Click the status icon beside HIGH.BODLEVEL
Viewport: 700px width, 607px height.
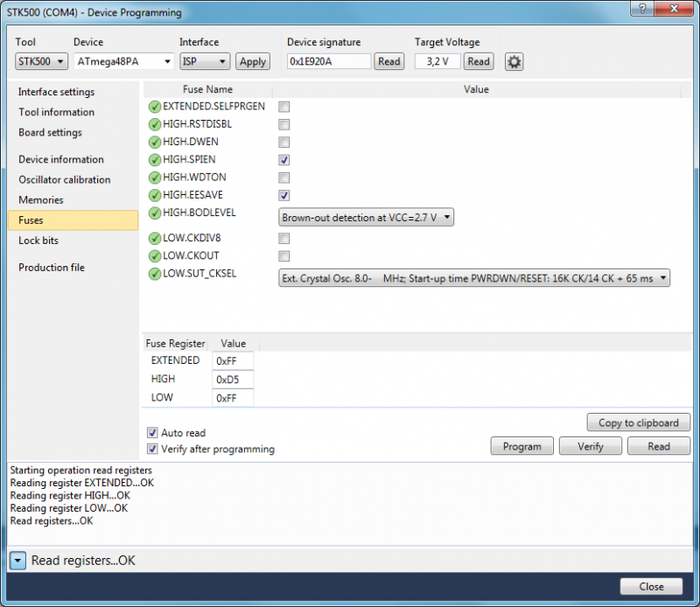pyautogui.click(x=155, y=213)
